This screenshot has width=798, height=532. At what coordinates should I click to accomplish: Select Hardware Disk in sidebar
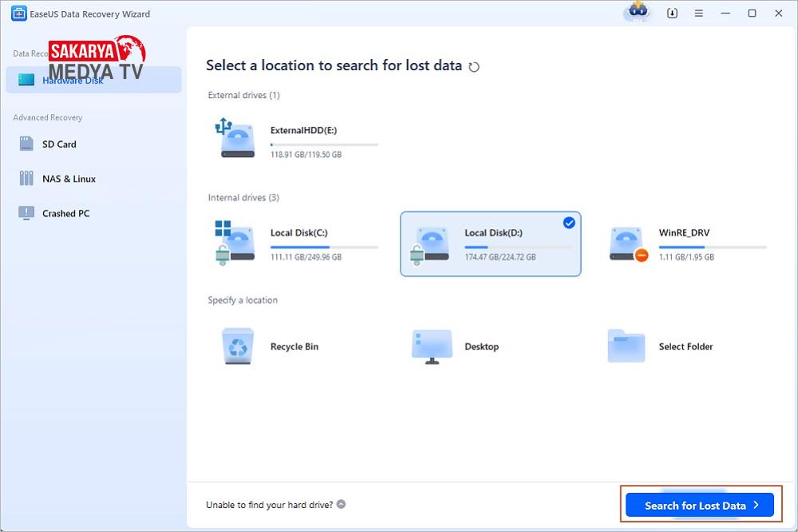[72, 80]
